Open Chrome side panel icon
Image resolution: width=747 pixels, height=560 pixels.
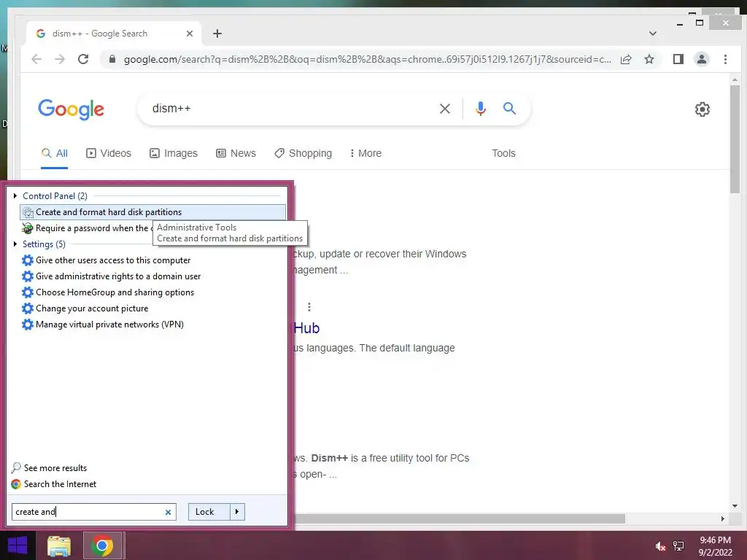click(x=678, y=59)
